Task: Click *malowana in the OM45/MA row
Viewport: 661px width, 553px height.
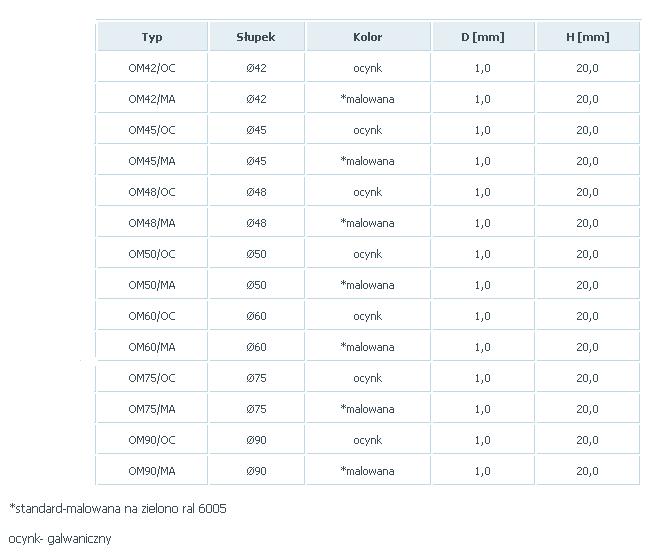Action: click(368, 161)
